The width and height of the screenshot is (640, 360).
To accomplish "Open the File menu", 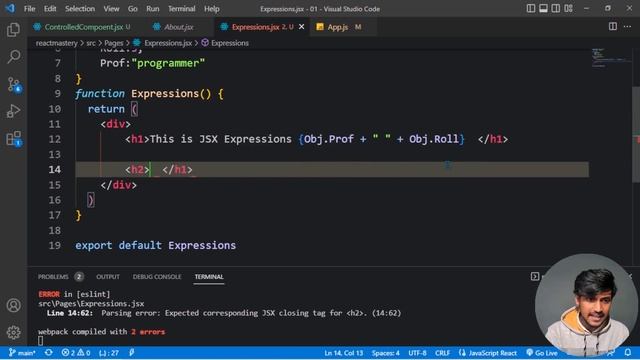I will pos(29,9).
